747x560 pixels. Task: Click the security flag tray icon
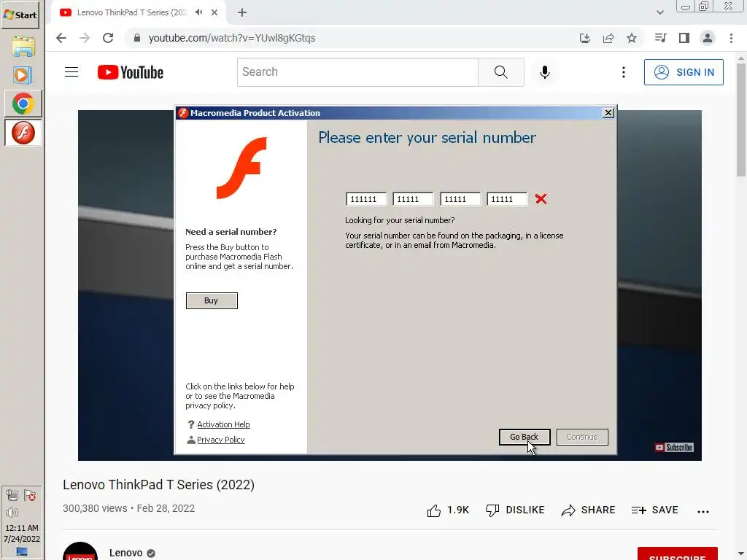point(29,496)
